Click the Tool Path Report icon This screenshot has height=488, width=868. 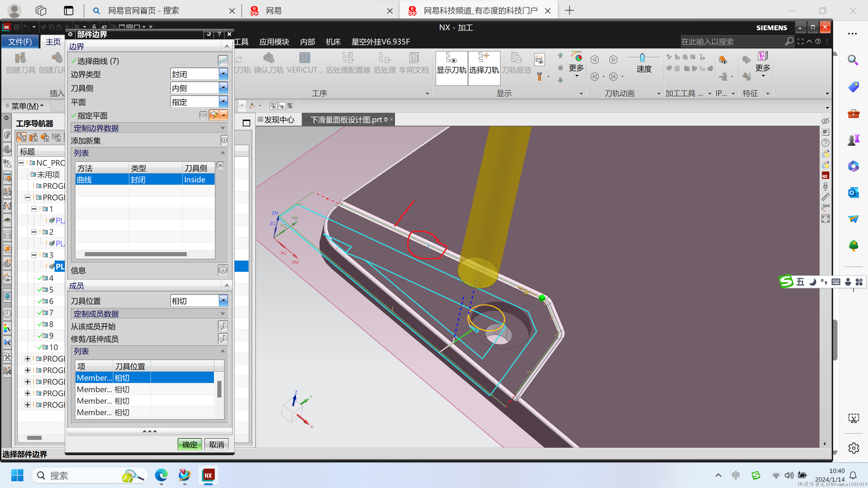pos(516,63)
